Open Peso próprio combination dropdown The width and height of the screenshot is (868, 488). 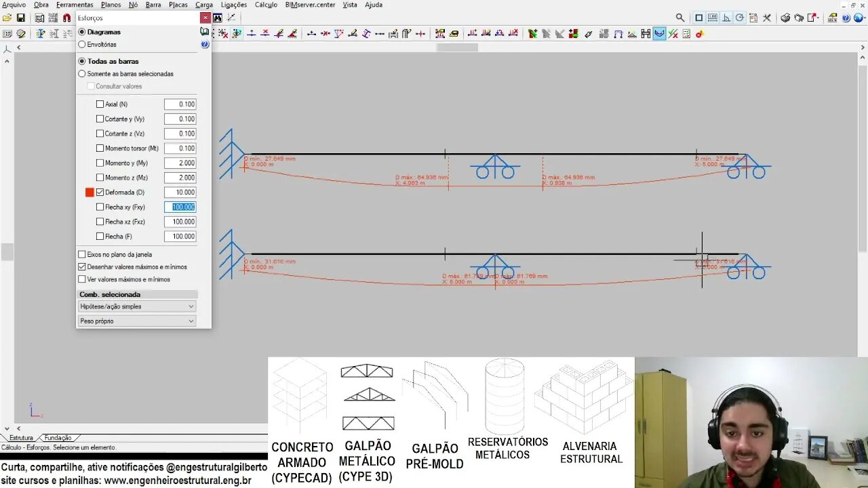[x=137, y=321]
